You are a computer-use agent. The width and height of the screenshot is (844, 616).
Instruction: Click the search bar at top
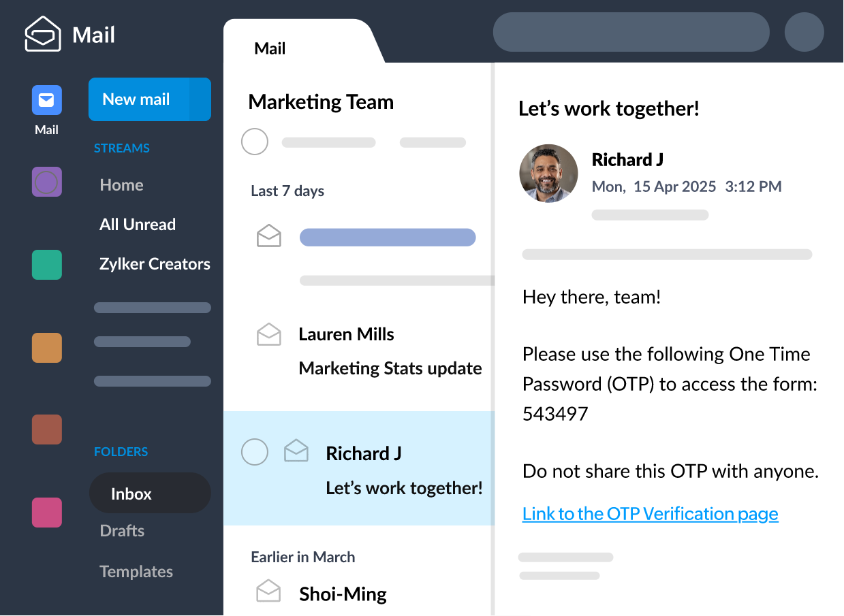pyautogui.click(x=631, y=32)
